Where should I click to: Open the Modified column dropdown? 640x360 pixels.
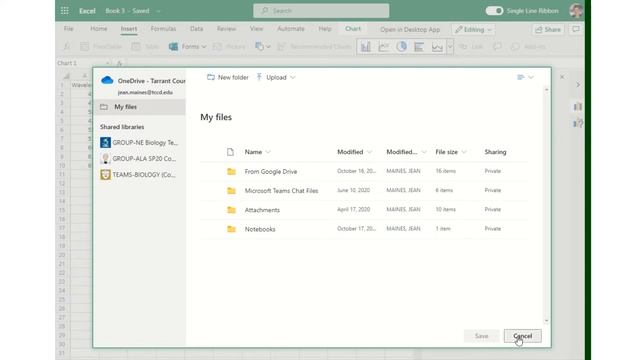coord(369,152)
